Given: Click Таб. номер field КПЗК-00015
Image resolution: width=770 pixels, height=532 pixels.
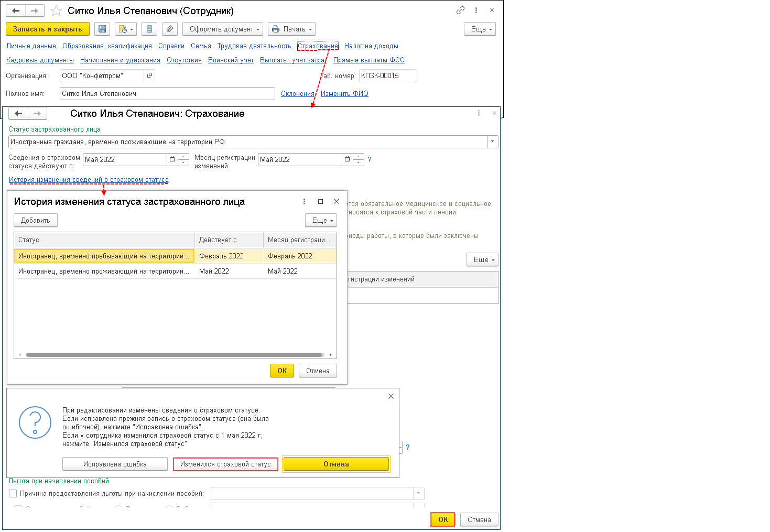Looking at the screenshot, I should [388, 75].
